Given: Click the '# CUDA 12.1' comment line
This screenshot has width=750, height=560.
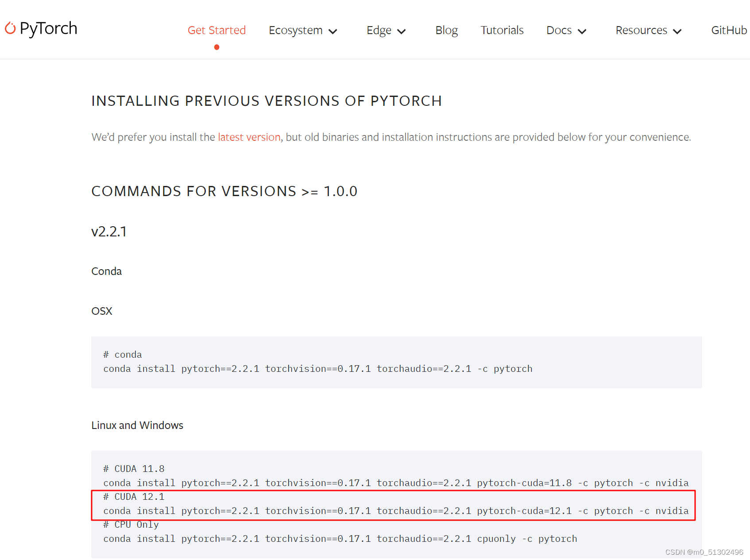Looking at the screenshot, I should 134,497.
